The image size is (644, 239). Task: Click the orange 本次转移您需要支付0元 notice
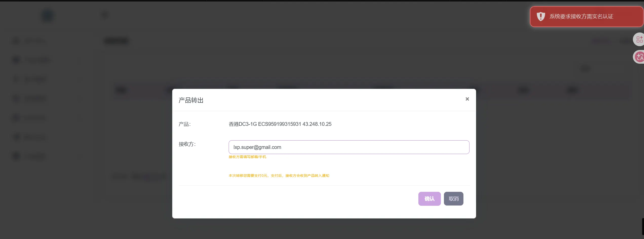coord(279,176)
